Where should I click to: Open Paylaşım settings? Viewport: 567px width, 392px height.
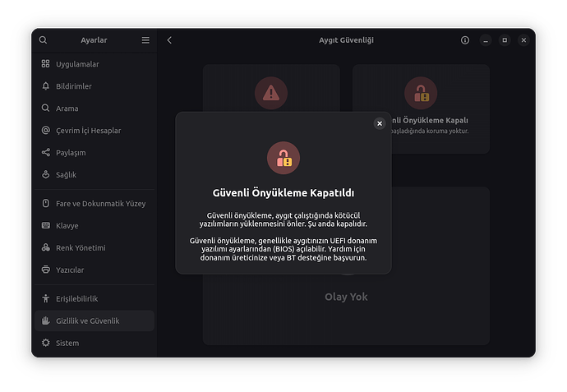point(71,153)
